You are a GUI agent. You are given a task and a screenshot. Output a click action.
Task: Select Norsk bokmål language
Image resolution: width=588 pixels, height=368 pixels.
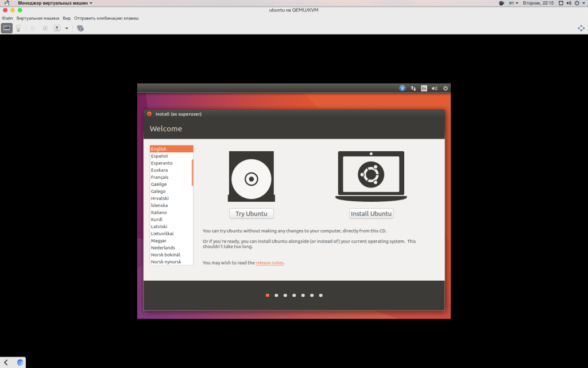pos(171,255)
